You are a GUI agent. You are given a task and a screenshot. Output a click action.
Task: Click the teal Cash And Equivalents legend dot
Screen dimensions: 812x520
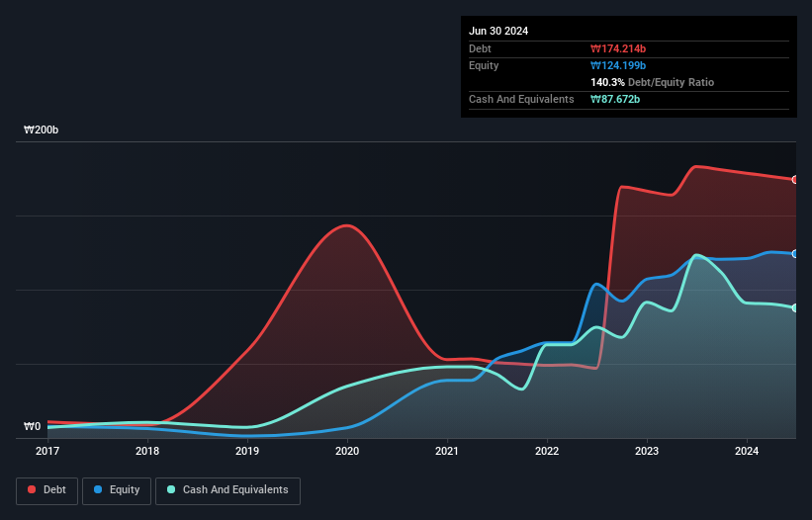171,489
